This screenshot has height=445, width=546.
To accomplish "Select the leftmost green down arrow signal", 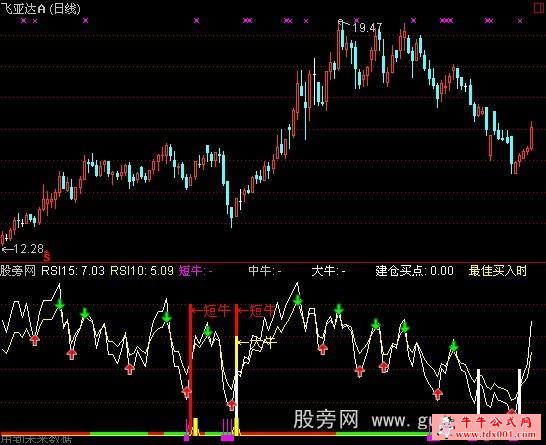I will (60, 304).
